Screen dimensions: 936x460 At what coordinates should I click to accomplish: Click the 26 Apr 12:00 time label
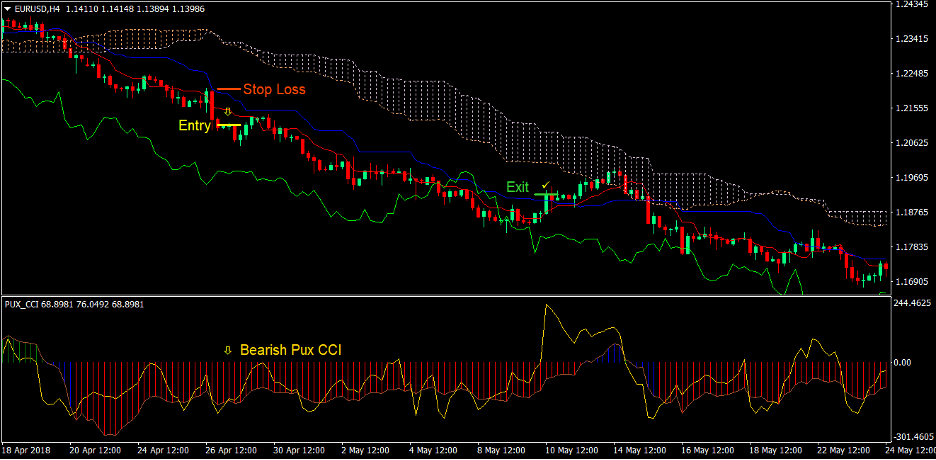[x=232, y=450]
